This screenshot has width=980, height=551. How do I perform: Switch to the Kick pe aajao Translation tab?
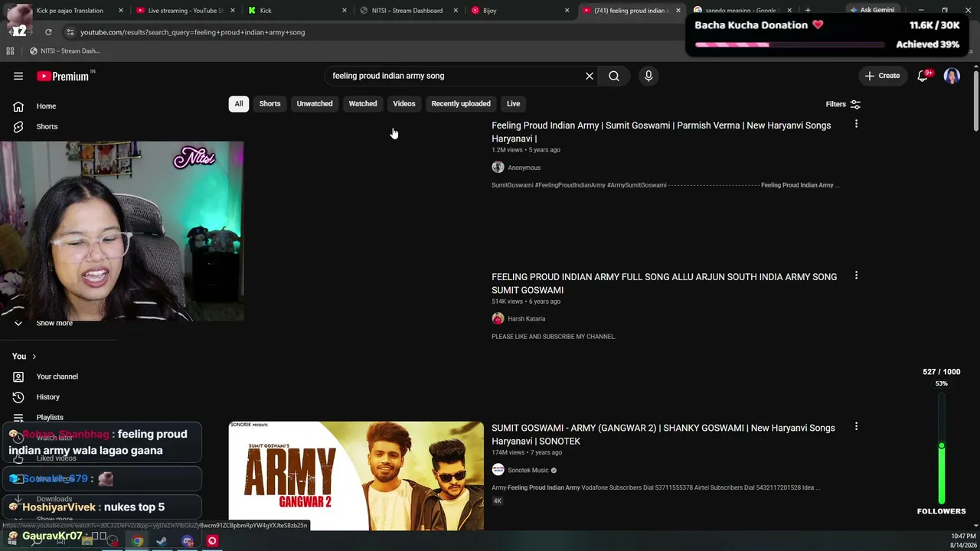(69, 11)
